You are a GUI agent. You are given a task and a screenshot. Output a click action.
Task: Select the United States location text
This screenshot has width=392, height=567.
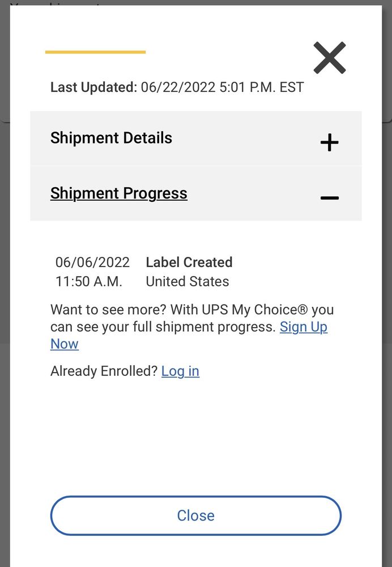pyautogui.click(x=188, y=281)
